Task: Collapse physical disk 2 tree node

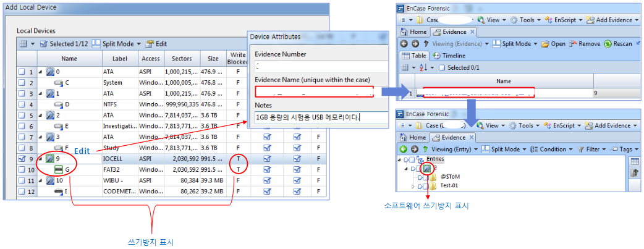Action: click(x=41, y=115)
